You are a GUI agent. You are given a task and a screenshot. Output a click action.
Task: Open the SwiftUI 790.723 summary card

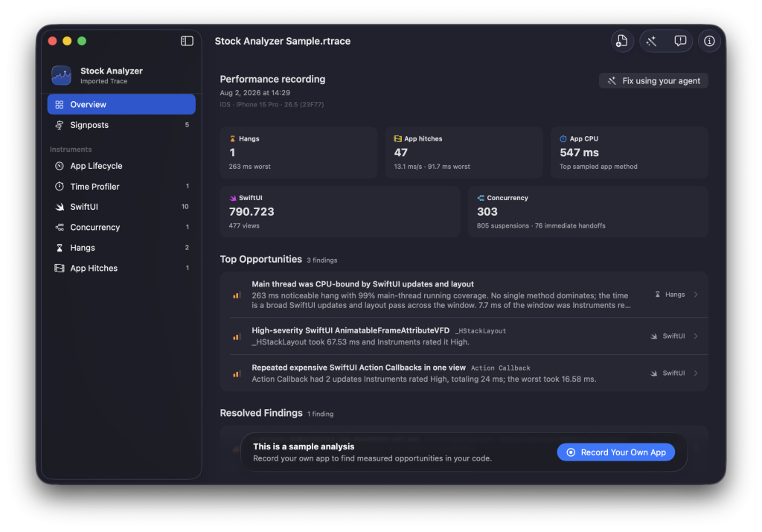coord(339,212)
